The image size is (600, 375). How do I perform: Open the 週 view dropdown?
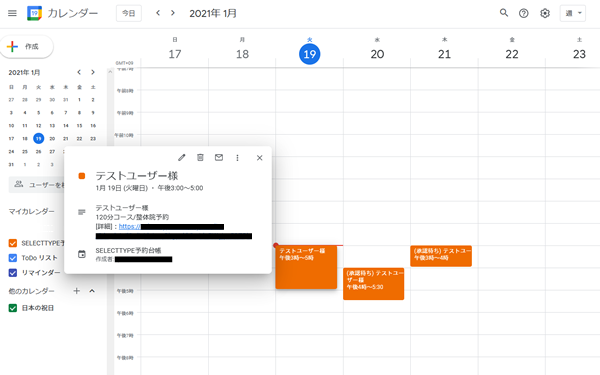coord(573,13)
